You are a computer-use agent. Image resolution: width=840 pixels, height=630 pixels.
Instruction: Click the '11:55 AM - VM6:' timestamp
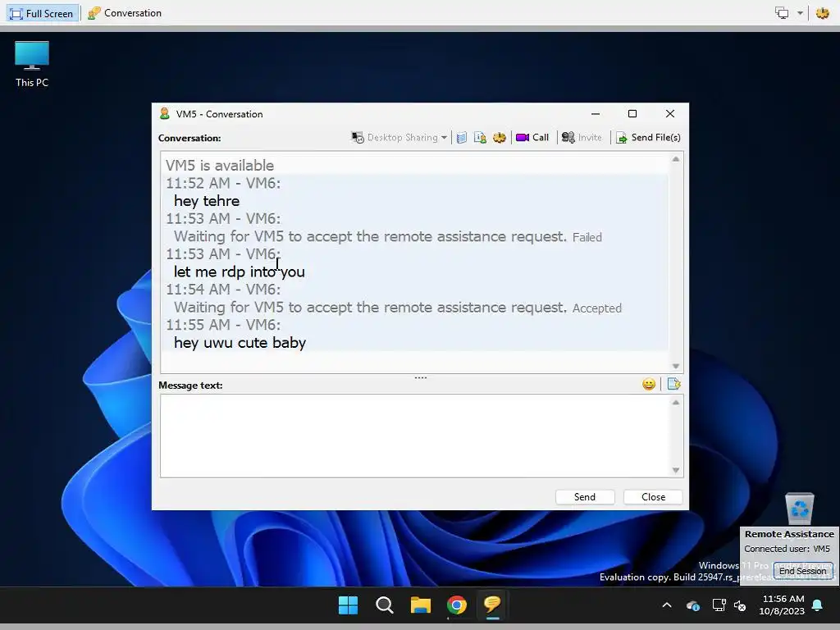pyautogui.click(x=223, y=325)
